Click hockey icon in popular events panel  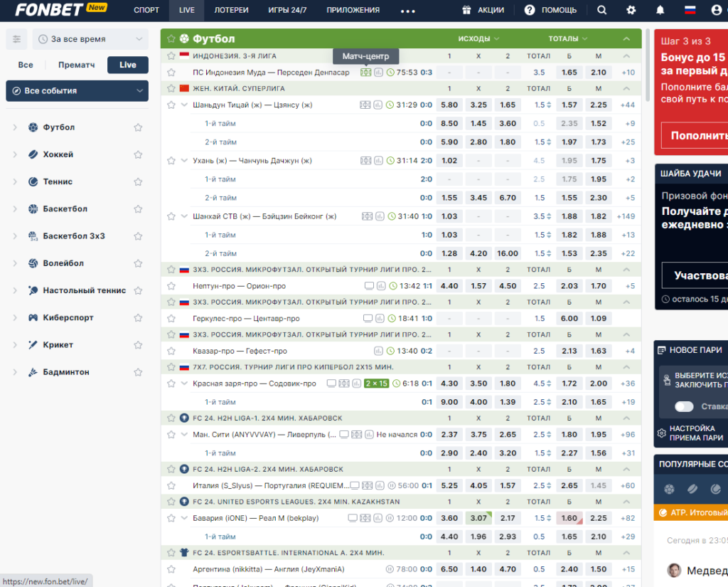click(692, 489)
